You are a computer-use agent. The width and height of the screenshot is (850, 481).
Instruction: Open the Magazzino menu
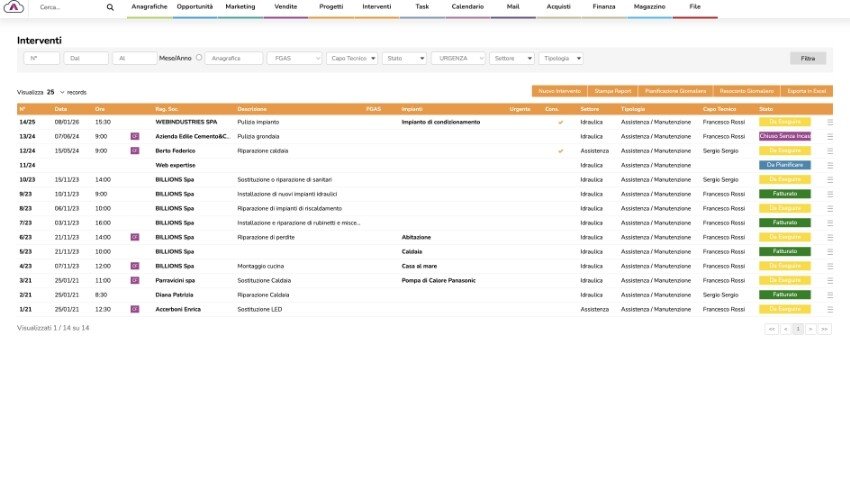point(649,7)
